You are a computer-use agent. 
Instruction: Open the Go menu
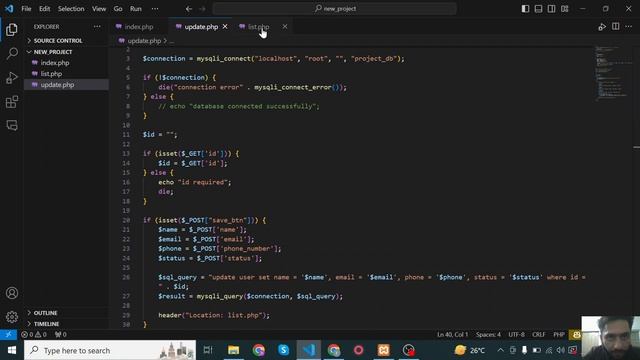tap(118, 9)
